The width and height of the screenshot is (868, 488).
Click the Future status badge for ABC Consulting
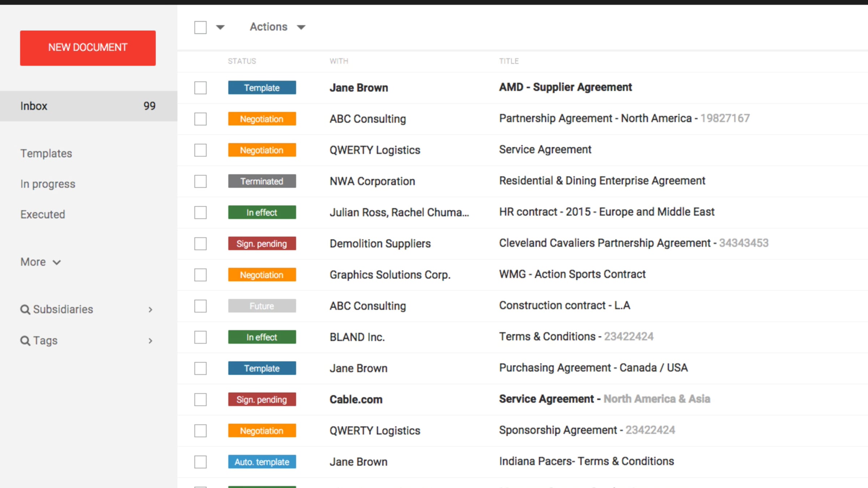(x=262, y=306)
